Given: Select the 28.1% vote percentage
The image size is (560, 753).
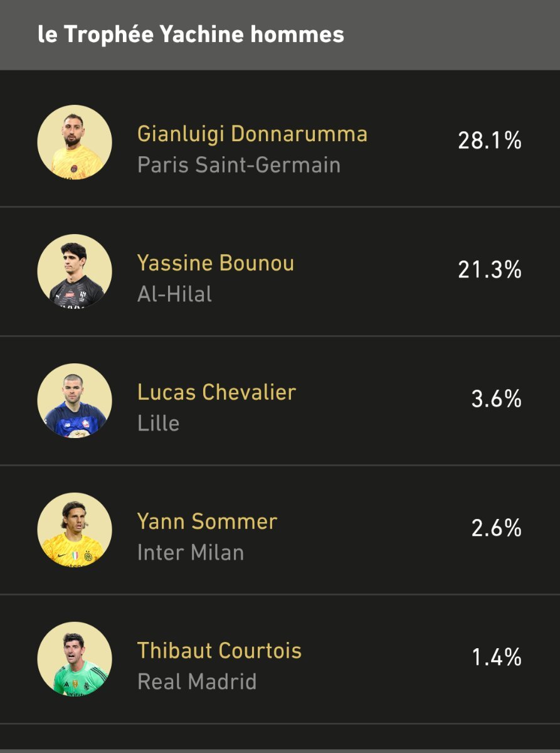Looking at the screenshot, I should point(490,141).
